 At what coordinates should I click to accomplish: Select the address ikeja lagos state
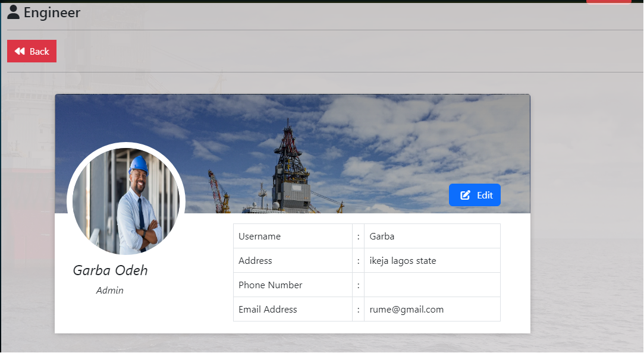pos(403,261)
